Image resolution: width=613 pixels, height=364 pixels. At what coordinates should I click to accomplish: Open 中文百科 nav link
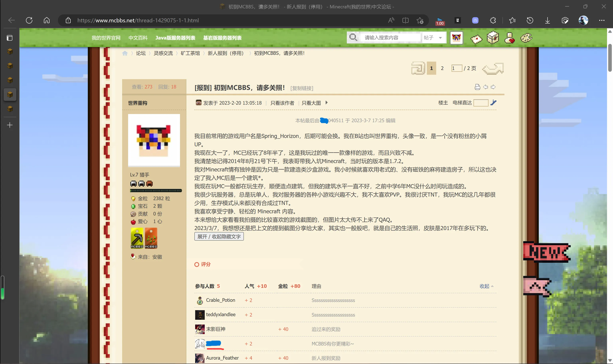[x=138, y=38]
